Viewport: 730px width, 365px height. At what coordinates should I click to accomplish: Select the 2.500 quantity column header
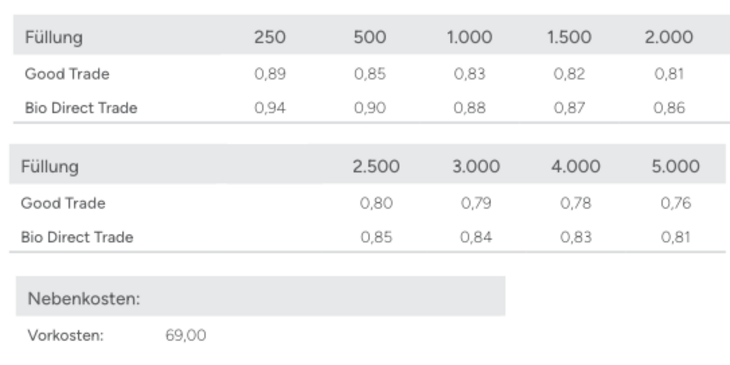[376, 166]
